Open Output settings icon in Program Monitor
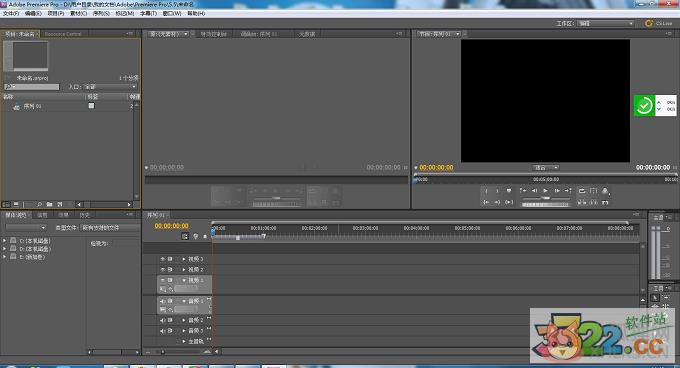This screenshot has width=680, height=368. (605, 191)
